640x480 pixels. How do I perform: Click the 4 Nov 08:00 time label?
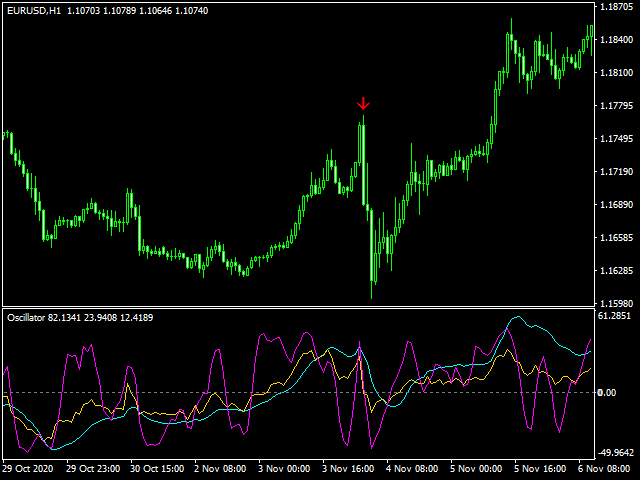click(x=412, y=469)
